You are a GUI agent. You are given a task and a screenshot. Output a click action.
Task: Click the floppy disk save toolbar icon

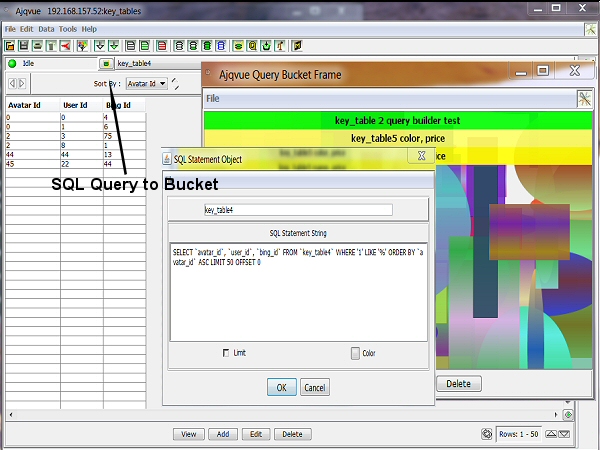(24, 45)
